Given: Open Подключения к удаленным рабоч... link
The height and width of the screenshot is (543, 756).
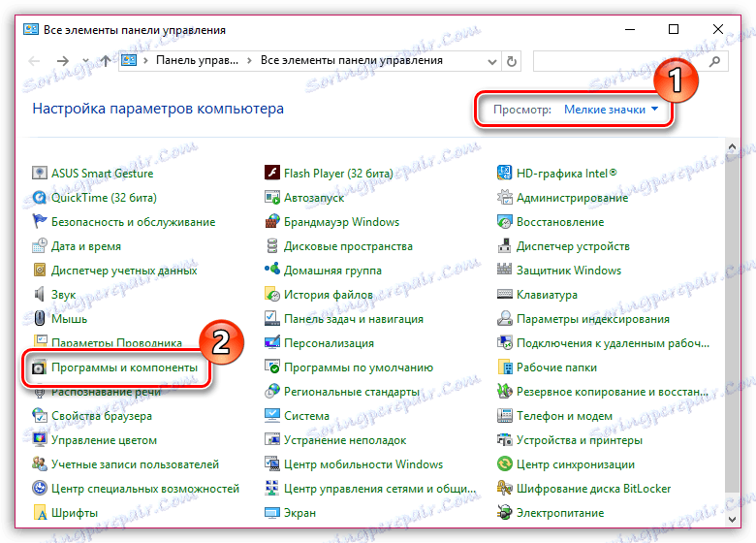Looking at the screenshot, I should click(x=613, y=343).
